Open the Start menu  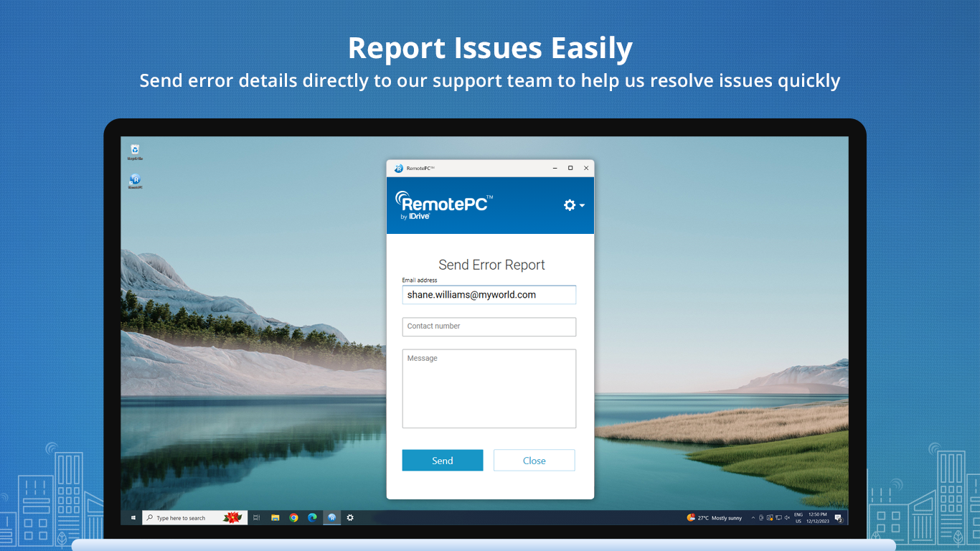tap(133, 517)
